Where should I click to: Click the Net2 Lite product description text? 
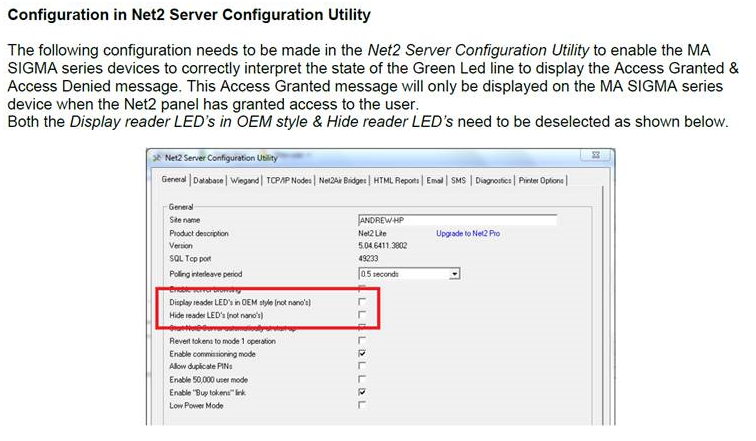[x=372, y=233]
